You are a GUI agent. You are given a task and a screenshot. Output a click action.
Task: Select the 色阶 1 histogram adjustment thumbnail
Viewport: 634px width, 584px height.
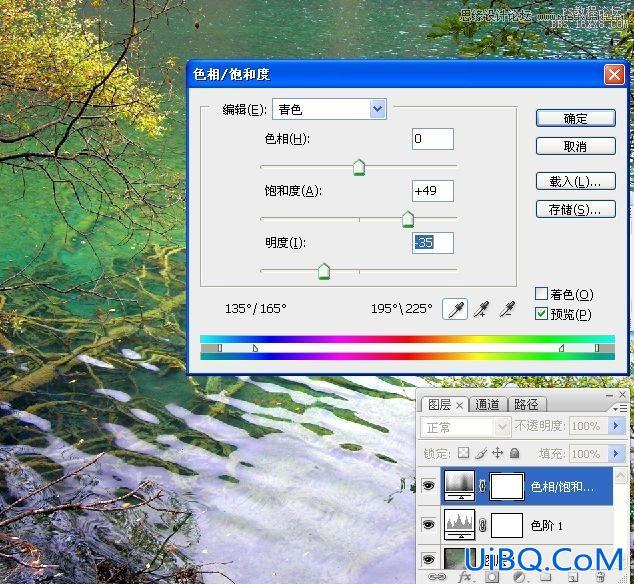[x=459, y=525]
